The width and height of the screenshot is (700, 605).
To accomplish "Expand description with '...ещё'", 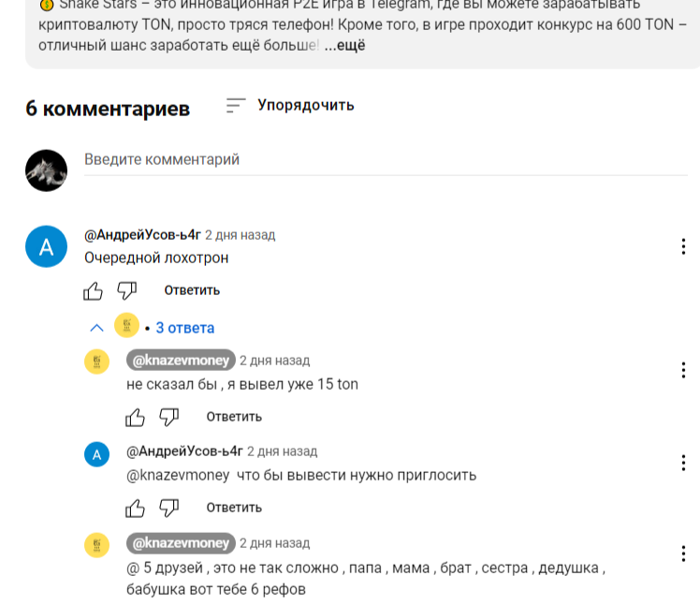I will [x=344, y=46].
